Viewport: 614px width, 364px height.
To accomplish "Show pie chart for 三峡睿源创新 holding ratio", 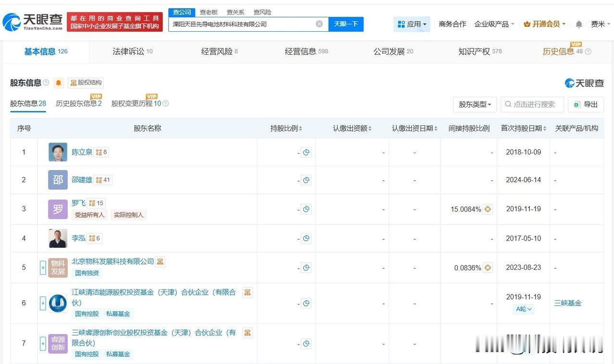I will click(306, 343).
